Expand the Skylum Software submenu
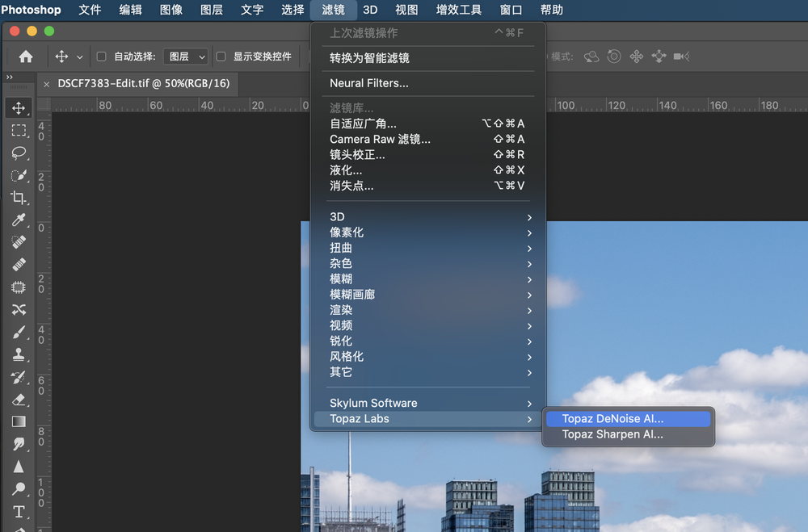Viewport: 808px width, 532px height. pos(429,403)
